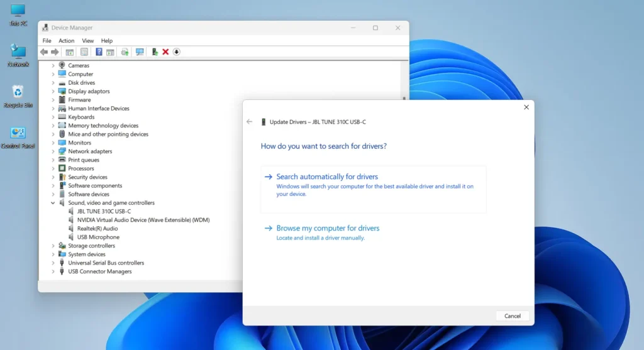Expand the Firmware node

click(53, 100)
